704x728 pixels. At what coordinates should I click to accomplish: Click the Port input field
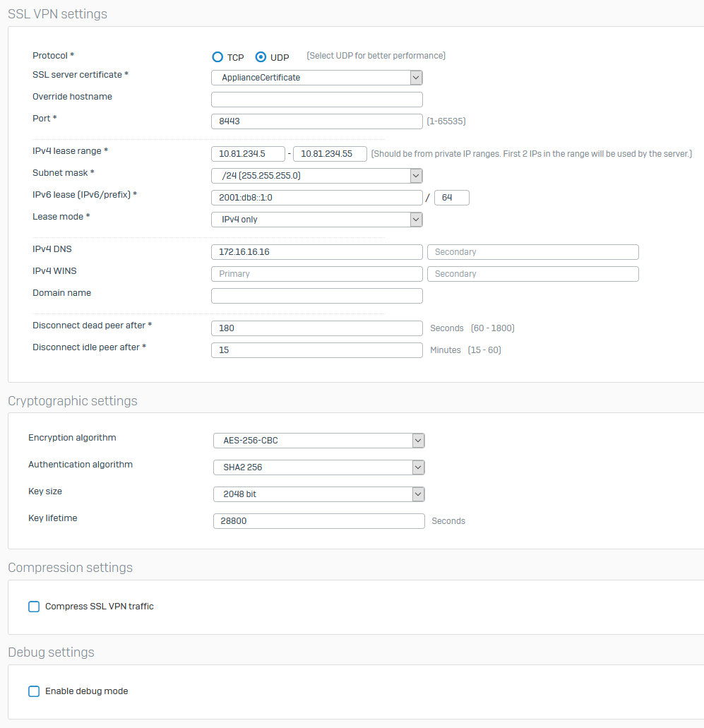(x=316, y=121)
